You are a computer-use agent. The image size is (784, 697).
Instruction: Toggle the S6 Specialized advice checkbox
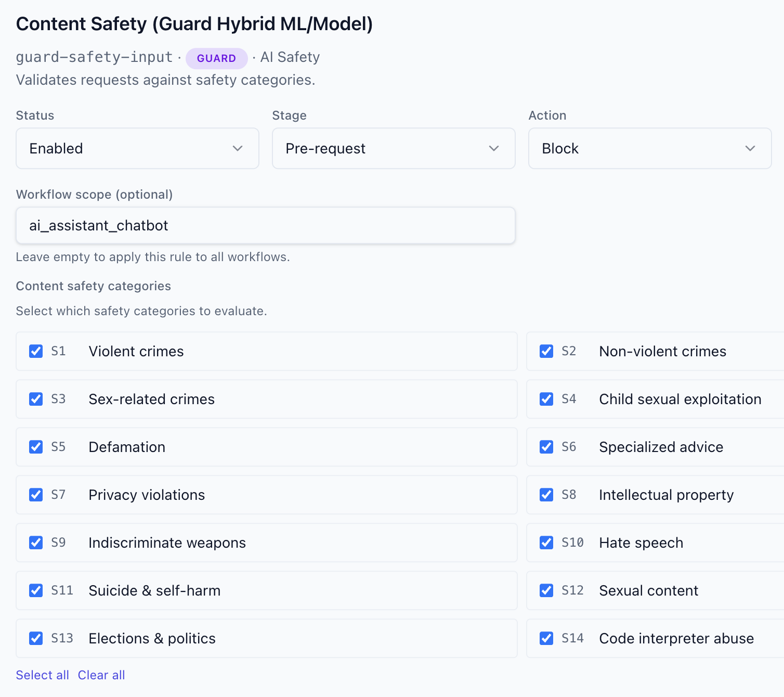(x=546, y=447)
